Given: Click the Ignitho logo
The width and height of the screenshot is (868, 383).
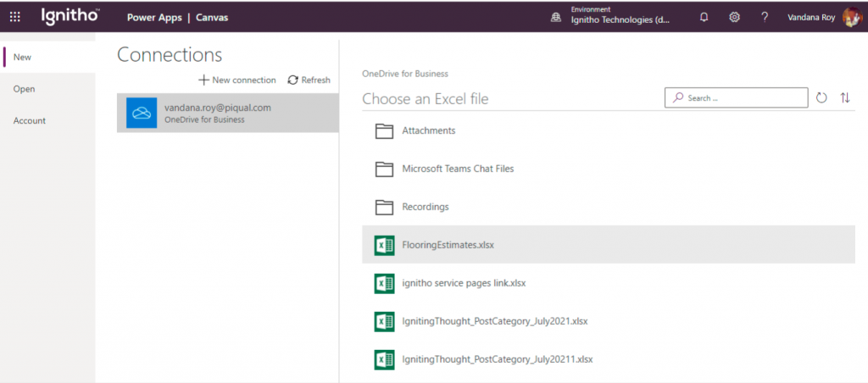Looking at the screenshot, I should coord(70,17).
